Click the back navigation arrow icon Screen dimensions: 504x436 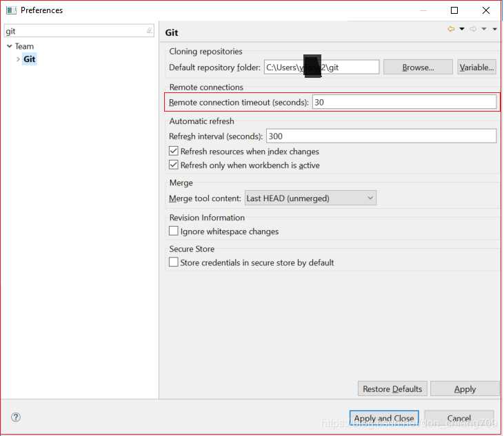pyautogui.click(x=452, y=29)
